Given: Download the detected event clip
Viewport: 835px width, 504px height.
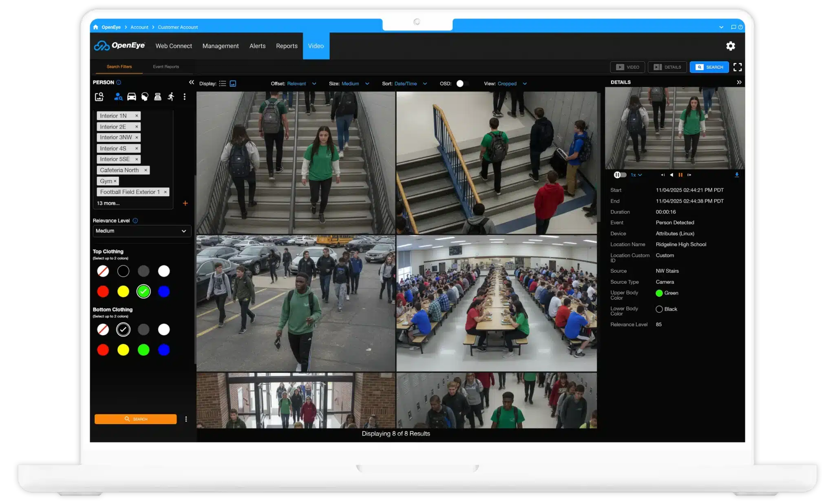Looking at the screenshot, I should pos(737,175).
